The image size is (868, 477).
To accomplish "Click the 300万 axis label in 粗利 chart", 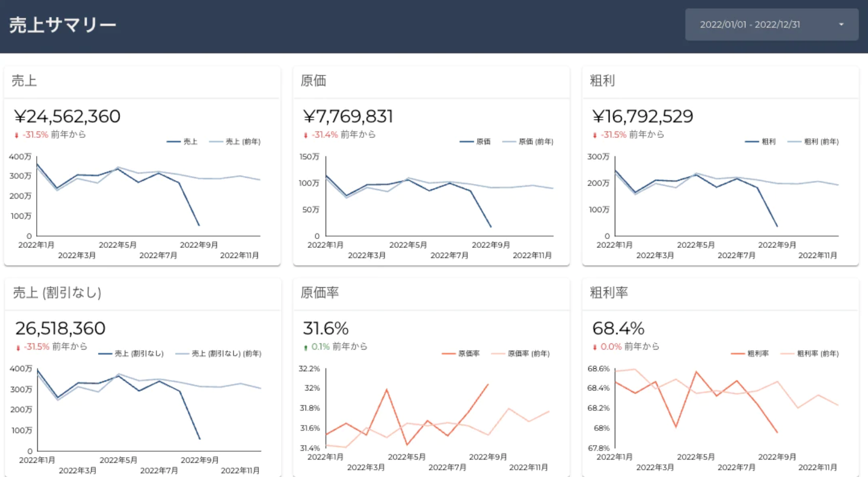I will pyautogui.click(x=599, y=157).
